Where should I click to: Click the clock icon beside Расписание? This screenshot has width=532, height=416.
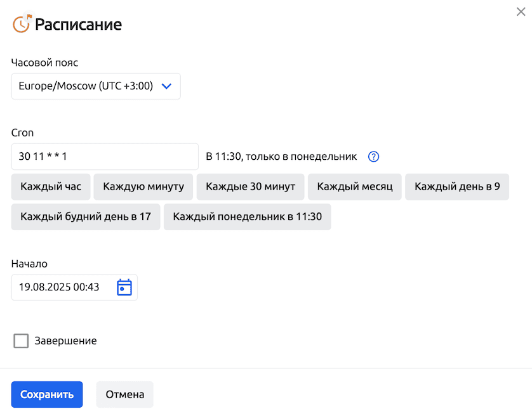[x=21, y=24]
